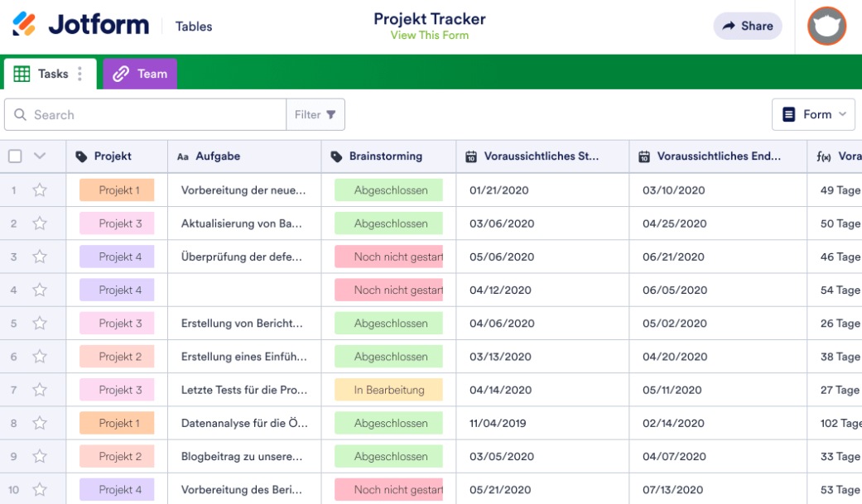Click the tag icon on the Projekt column
The height and width of the screenshot is (504, 862).
pos(83,156)
